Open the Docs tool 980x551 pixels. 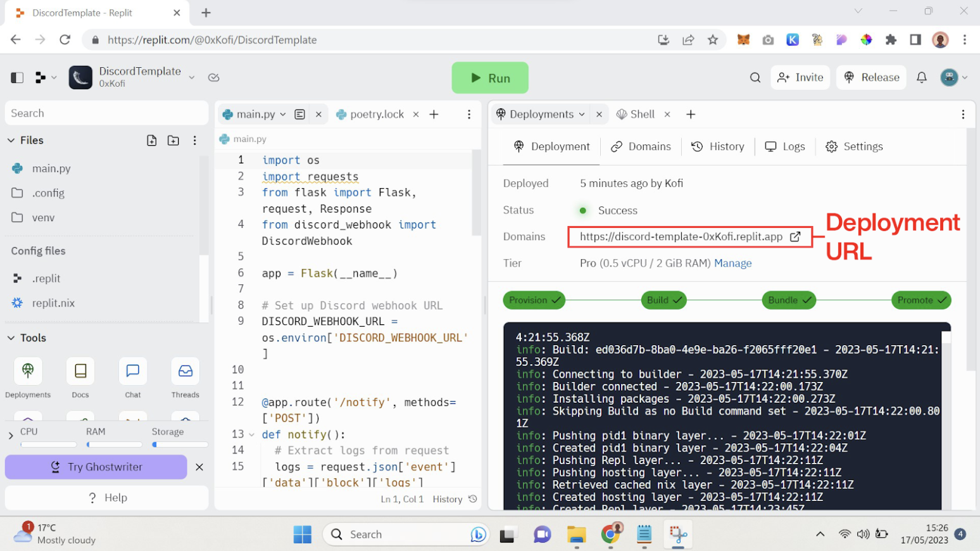pyautogui.click(x=80, y=371)
